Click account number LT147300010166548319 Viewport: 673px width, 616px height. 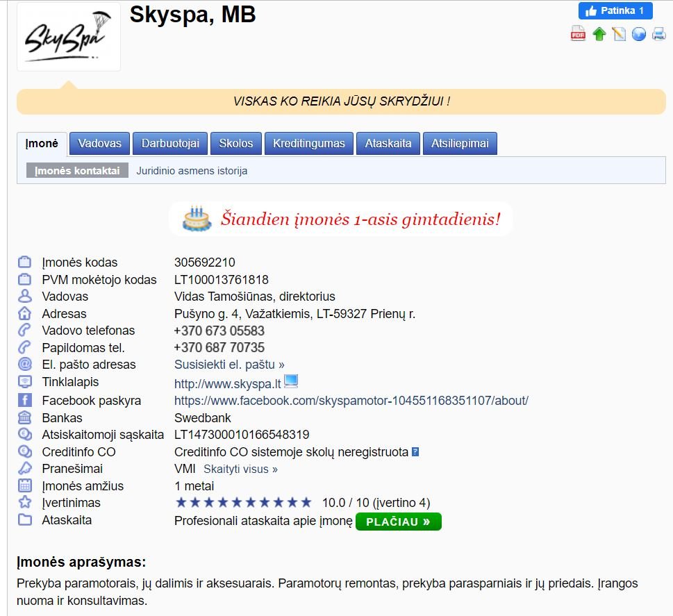[x=242, y=435]
